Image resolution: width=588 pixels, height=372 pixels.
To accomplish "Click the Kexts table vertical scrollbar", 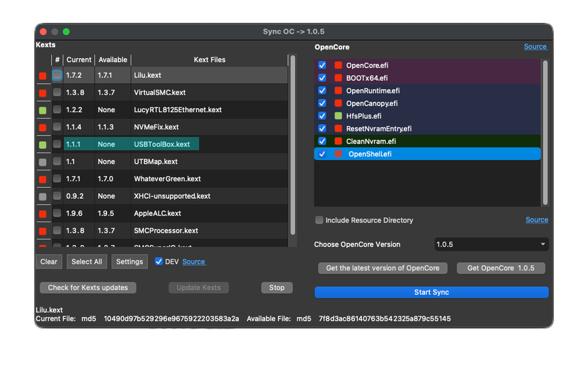I will (293, 145).
